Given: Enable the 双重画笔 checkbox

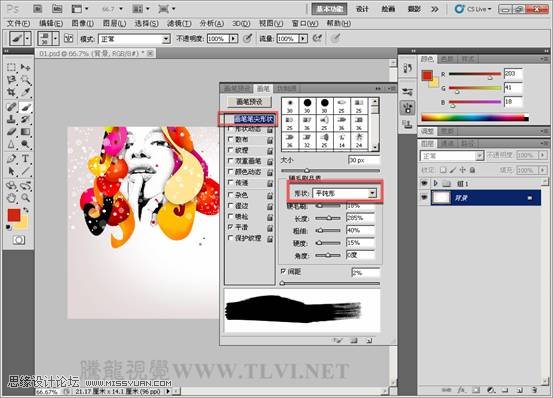Looking at the screenshot, I should click(x=231, y=161).
